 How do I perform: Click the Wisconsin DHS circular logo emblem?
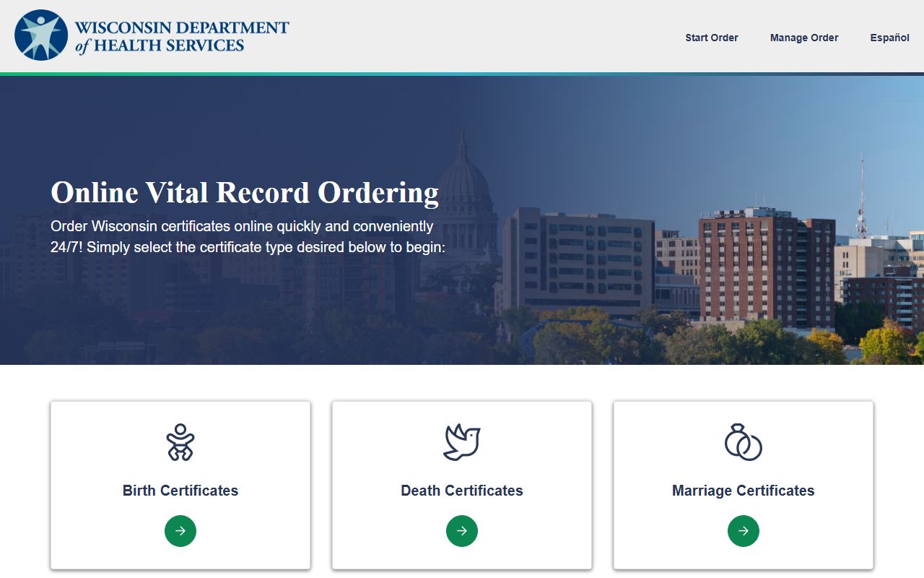pyautogui.click(x=41, y=35)
